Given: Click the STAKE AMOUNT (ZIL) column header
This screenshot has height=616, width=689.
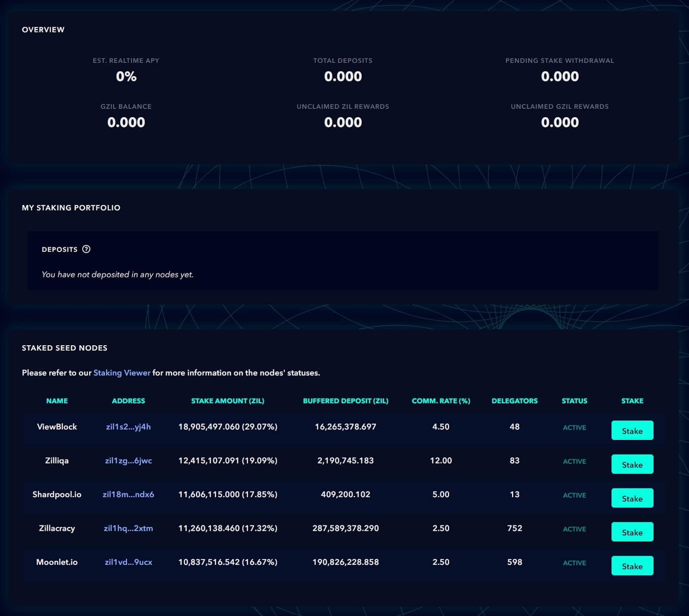Looking at the screenshot, I should 228,401.
